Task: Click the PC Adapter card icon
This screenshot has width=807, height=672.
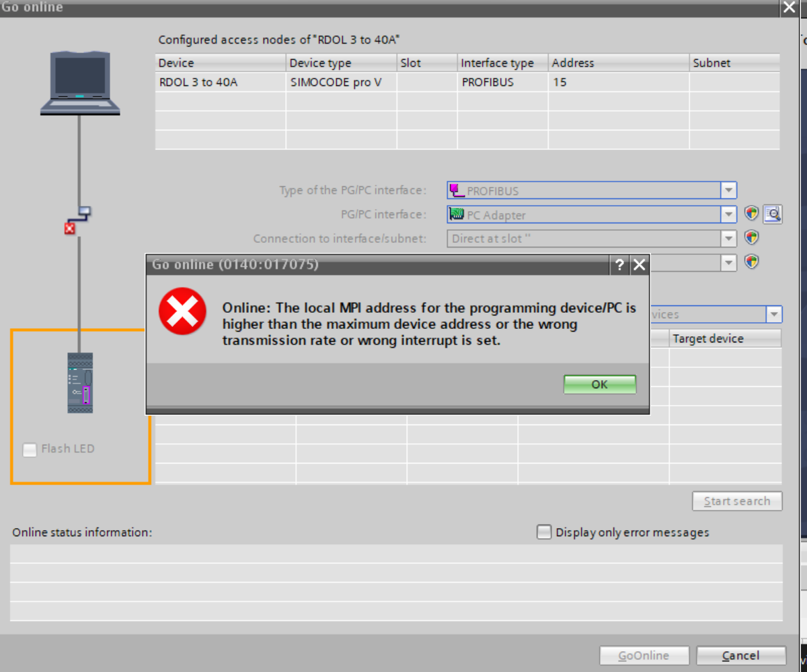Action: coord(457,215)
